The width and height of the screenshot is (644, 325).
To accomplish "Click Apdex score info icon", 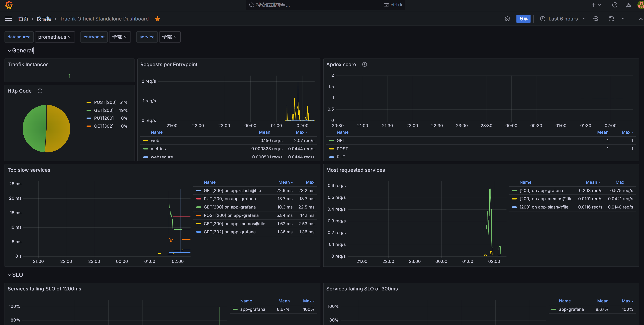I will [x=365, y=64].
